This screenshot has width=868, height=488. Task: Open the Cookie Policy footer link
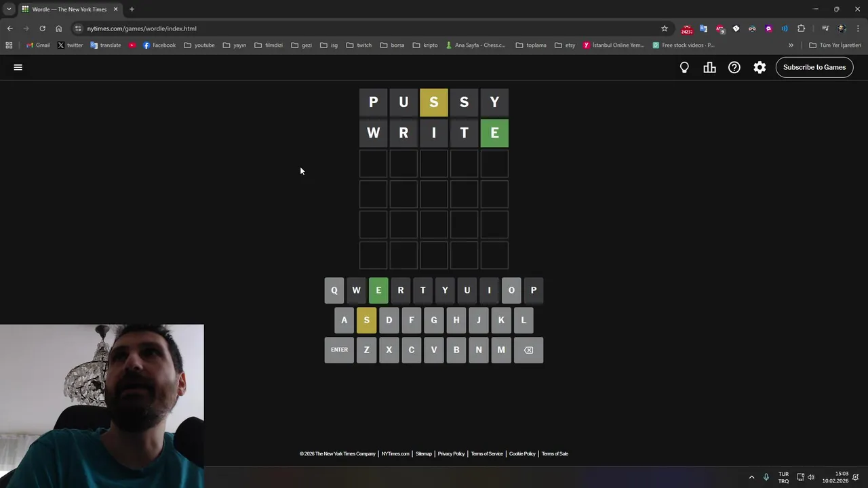coord(522,454)
